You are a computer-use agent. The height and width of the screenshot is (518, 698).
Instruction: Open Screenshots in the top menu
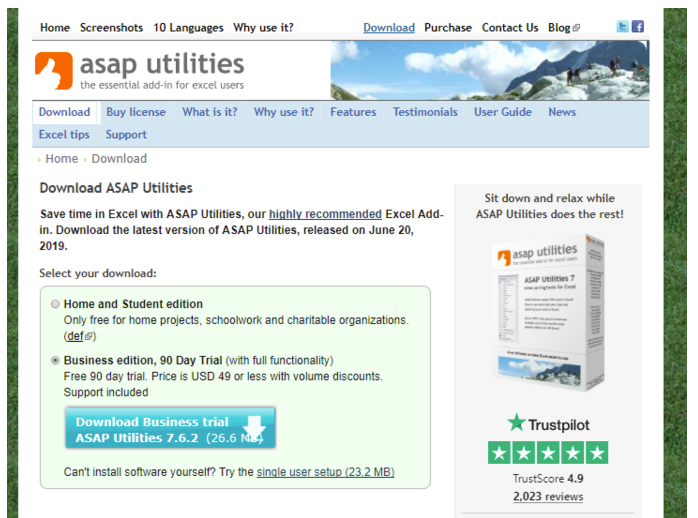click(x=111, y=28)
